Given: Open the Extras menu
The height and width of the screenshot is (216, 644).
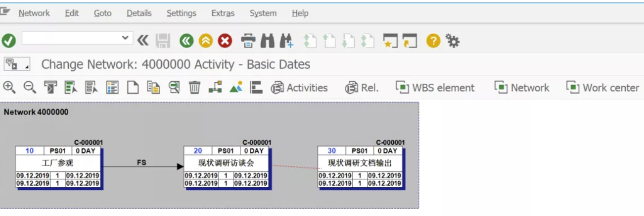Looking at the screenshot, I should point(223,13).
